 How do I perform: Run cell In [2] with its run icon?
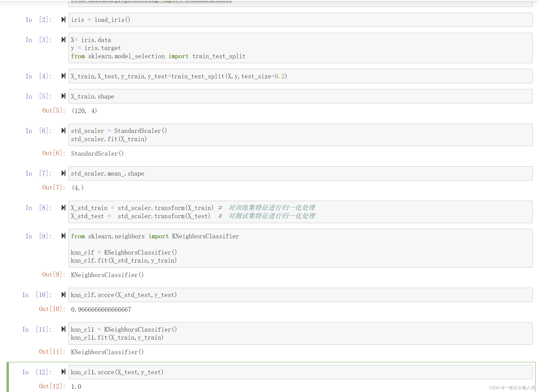(63, 19)
